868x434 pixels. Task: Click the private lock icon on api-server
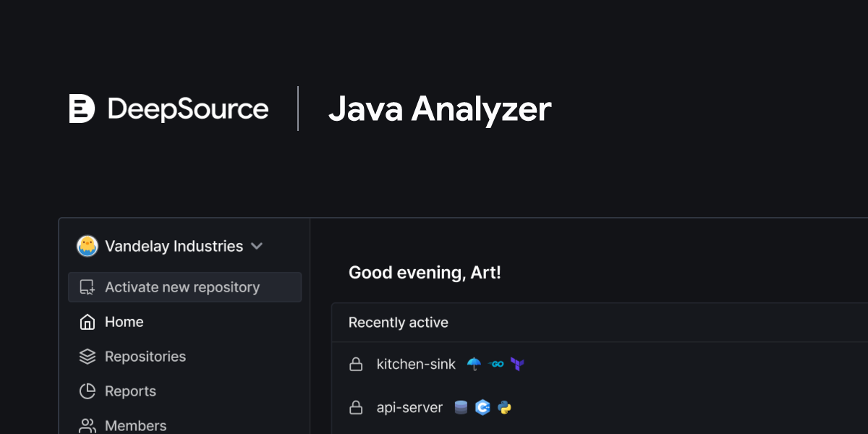tap(356, 407)
